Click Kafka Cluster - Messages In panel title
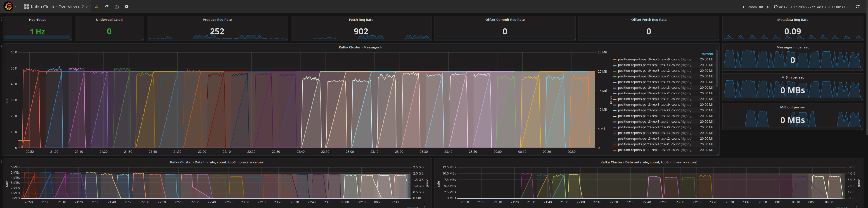This screenshot has width=868, height=208. coord(361,47)
